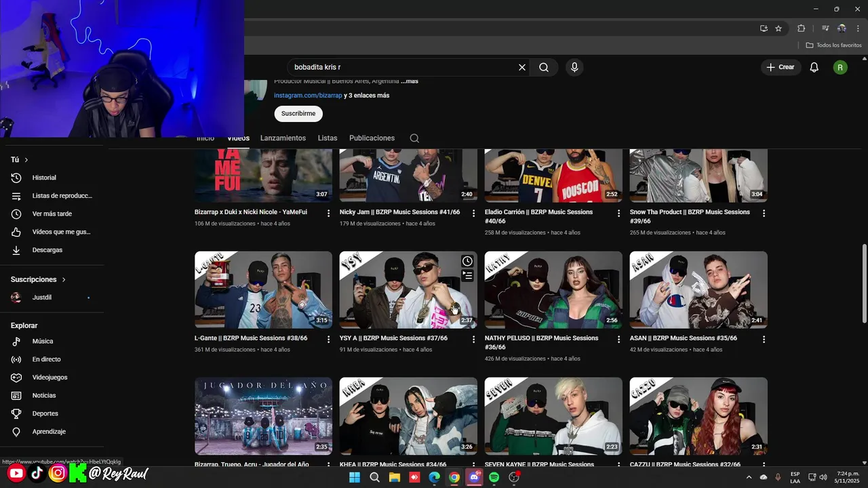Expand channel description with ...mas

click(x=410, y=81)
